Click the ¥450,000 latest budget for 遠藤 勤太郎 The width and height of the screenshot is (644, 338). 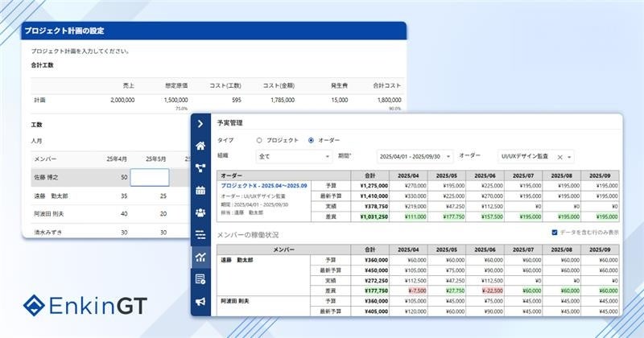376,270
